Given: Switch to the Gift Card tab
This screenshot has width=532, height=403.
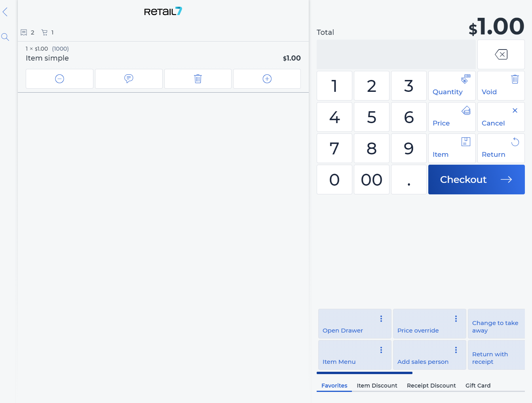Looking at the screenshot, I should point(478,386).
